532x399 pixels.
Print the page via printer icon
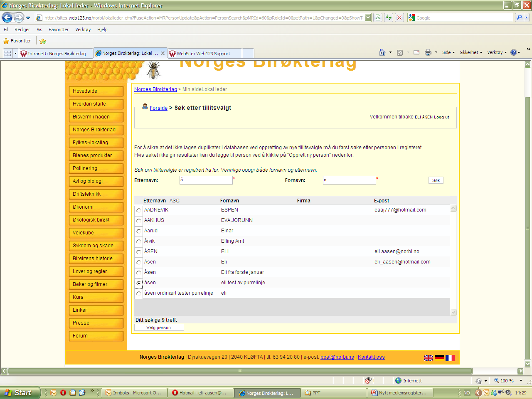pos(428,52)
